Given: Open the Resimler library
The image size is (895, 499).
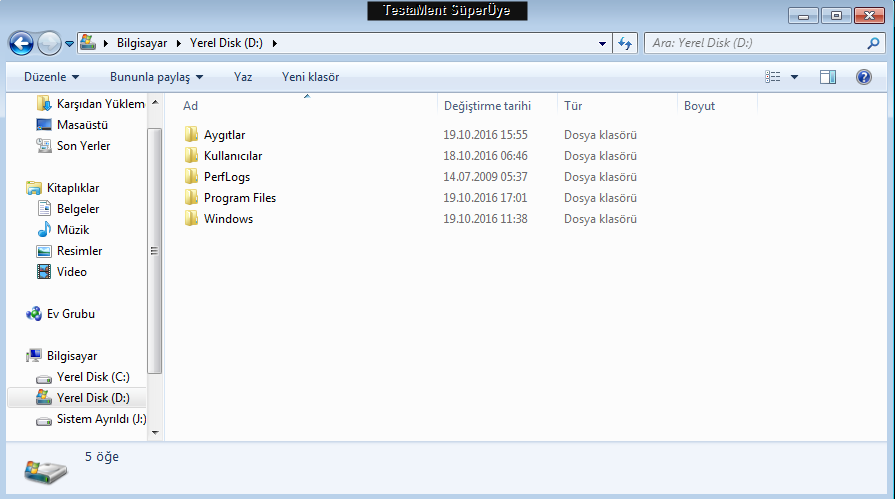Looking at the screenshot, I should (x=69, y=251).
